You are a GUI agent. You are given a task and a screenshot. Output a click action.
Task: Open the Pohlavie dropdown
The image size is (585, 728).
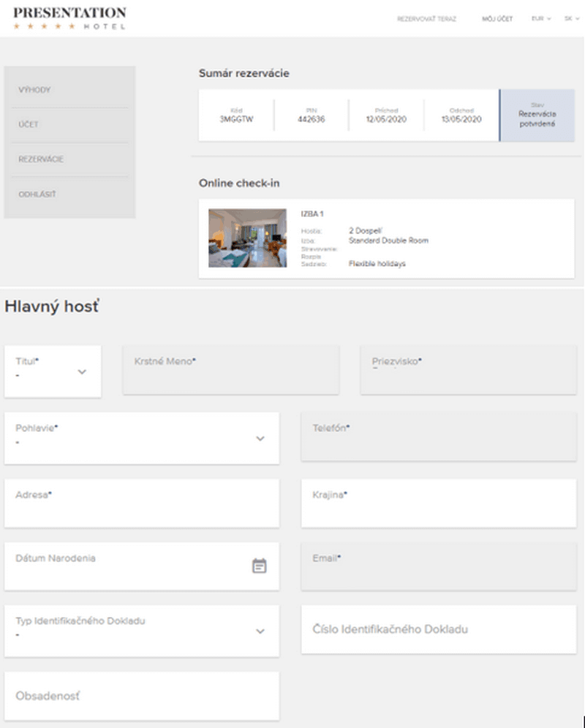click(x=142, y=438)
